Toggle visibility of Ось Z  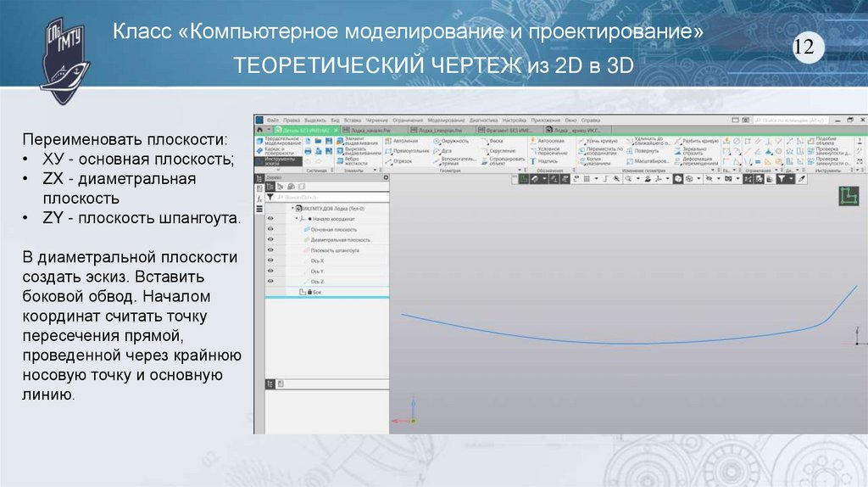[270, 282]
